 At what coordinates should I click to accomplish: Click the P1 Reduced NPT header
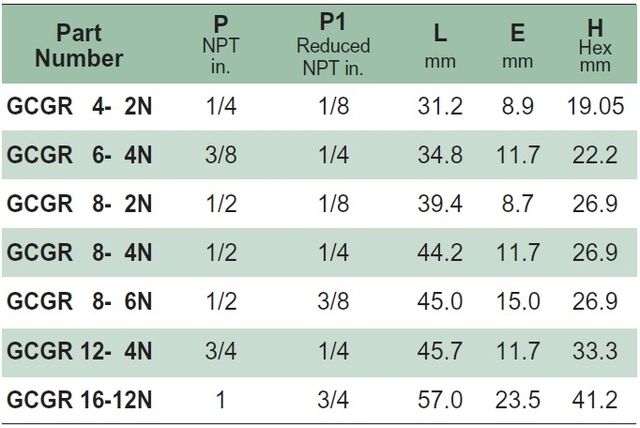333,44
